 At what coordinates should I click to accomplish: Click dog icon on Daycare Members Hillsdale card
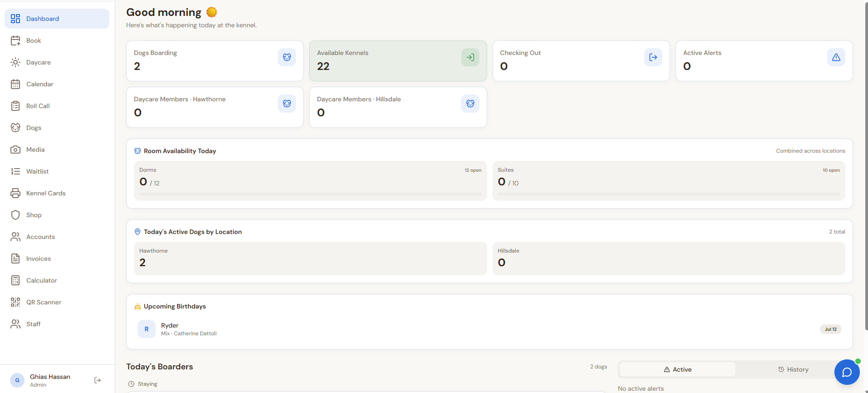point(470,104)
